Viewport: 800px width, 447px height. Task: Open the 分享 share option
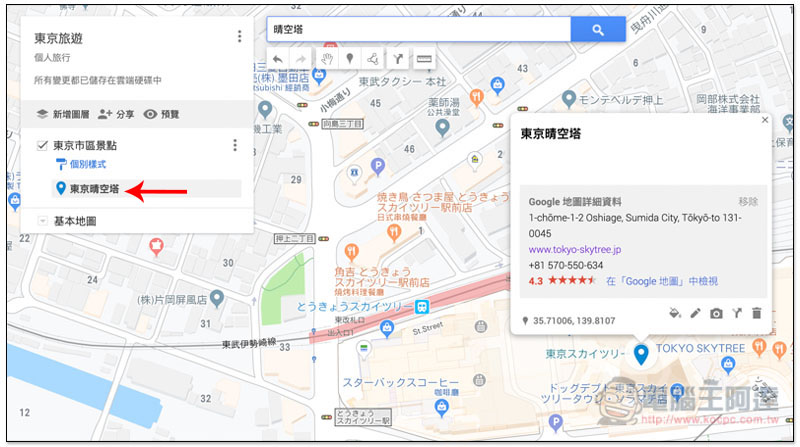click(116, 114)
